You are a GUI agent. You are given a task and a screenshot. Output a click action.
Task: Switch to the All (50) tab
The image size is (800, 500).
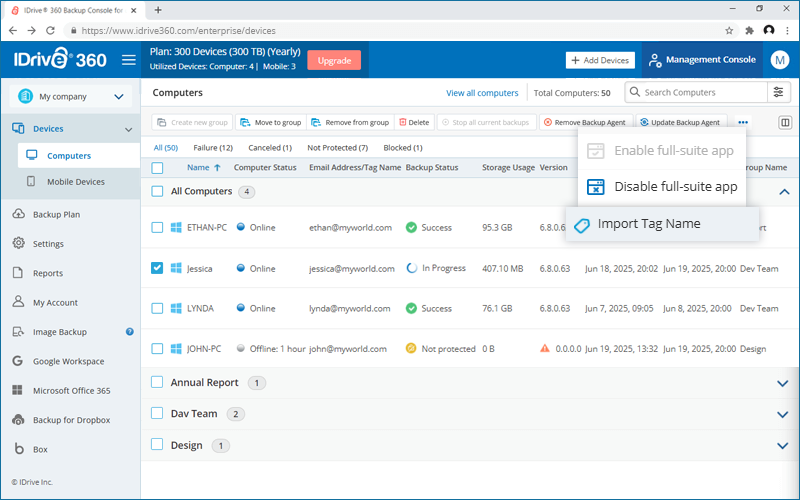pos(166,148)
